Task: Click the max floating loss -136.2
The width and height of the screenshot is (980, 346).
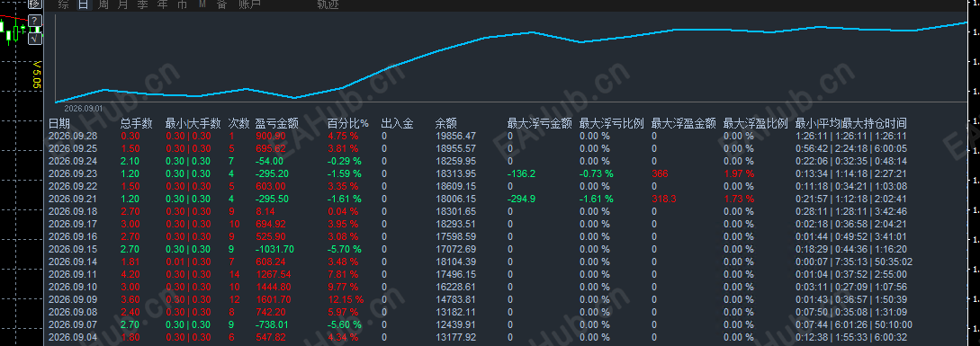Action: (x=521, y=173)
